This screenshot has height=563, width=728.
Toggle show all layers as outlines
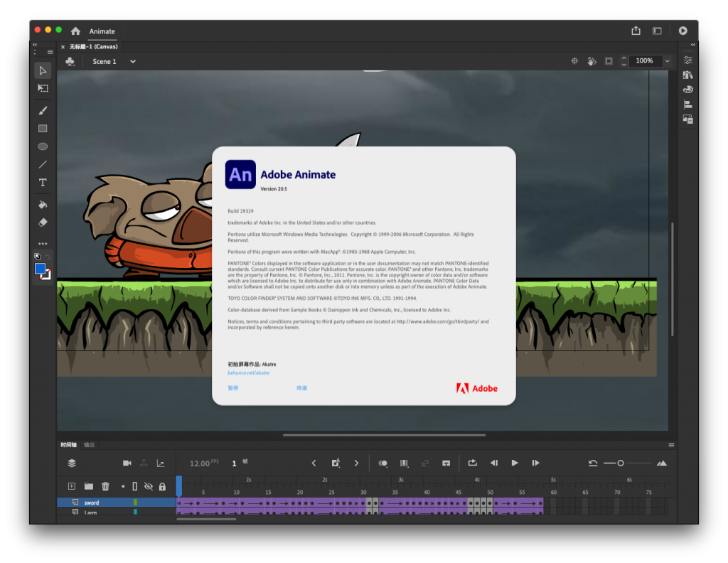134,486
